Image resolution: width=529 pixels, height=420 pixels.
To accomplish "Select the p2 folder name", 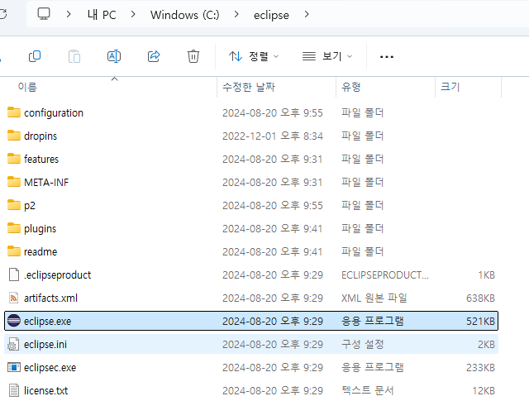I will (x=30, y=206).
